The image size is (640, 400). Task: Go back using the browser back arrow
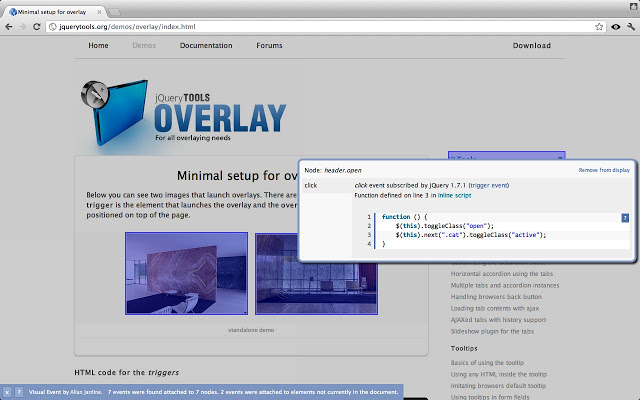[x=9, y=27]
